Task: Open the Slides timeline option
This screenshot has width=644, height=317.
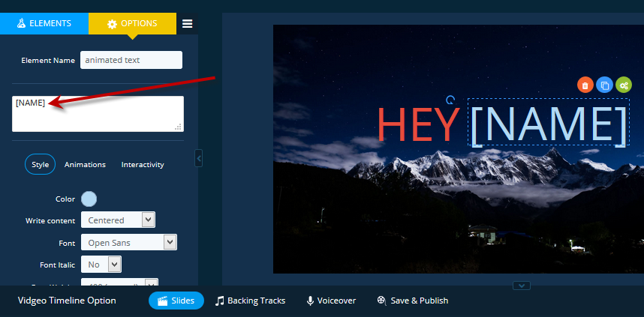Action: click(176, 301)
